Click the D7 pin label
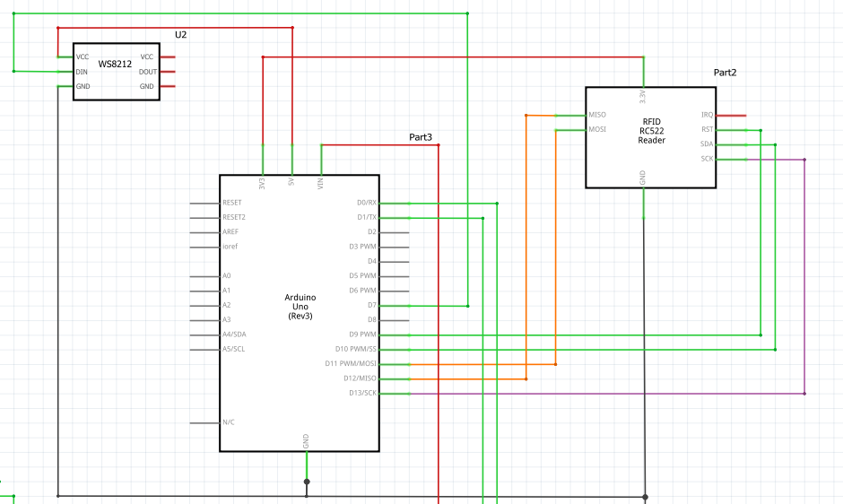 click(x=372, y=305)
